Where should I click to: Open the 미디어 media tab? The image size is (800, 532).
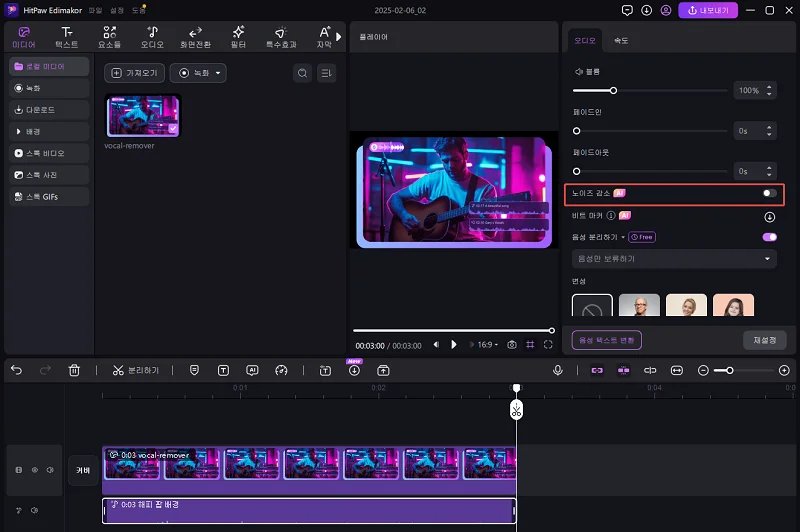(23, 37)
